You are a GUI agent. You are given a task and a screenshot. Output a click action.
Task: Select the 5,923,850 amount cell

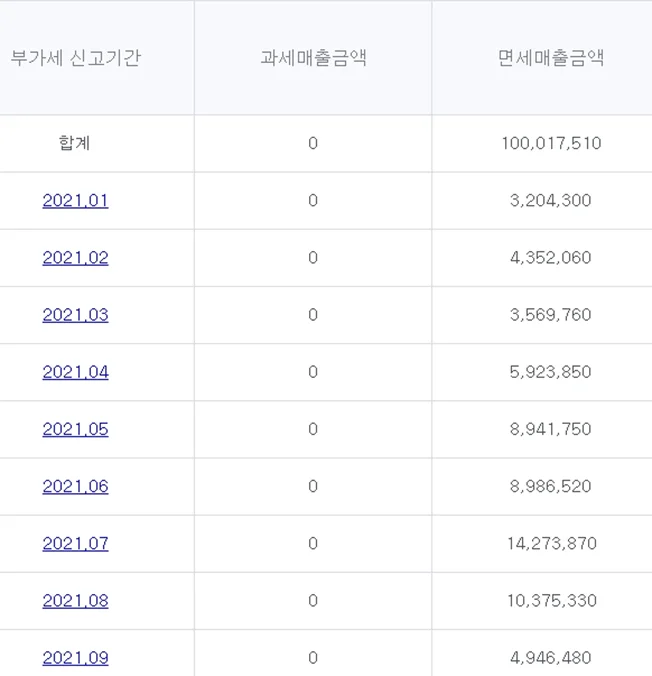(x=550, y=372)
